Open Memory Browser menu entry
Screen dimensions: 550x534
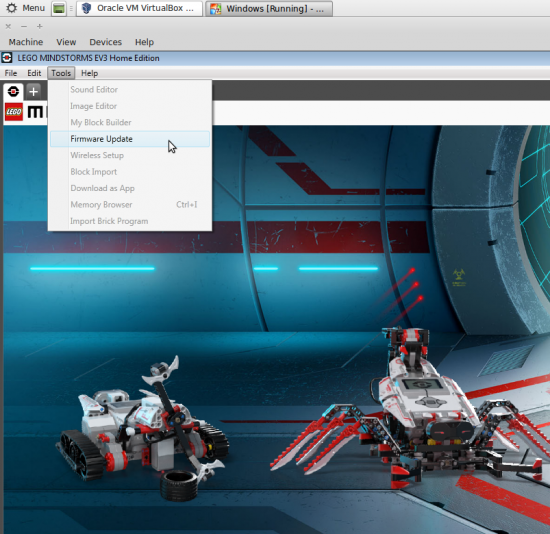coord(130,205)
